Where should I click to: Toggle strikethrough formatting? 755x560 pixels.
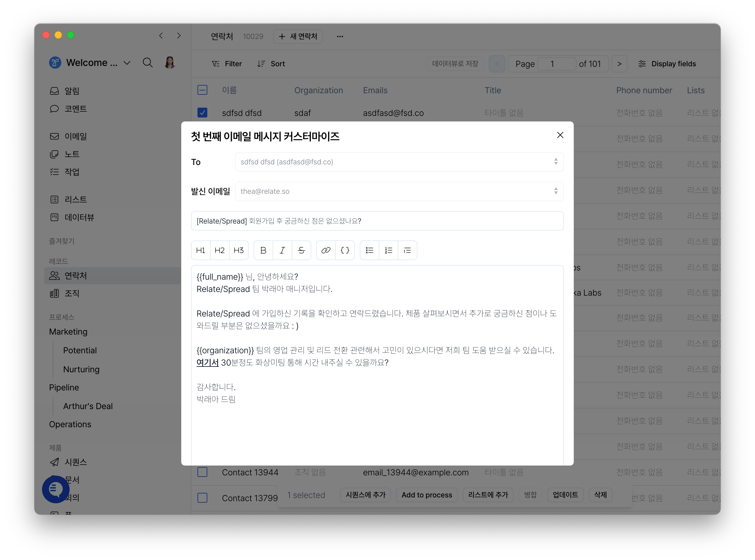coord(301,250)
